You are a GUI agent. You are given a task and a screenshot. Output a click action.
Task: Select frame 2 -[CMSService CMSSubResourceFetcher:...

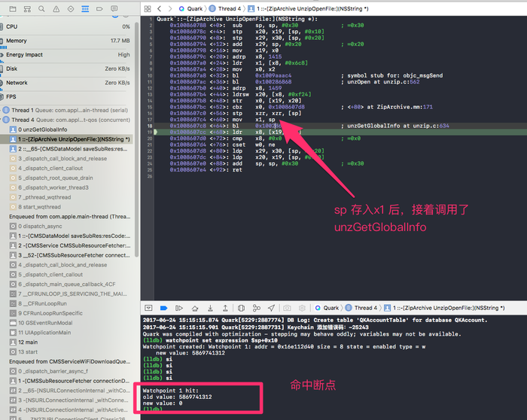[x=67, y=245]
